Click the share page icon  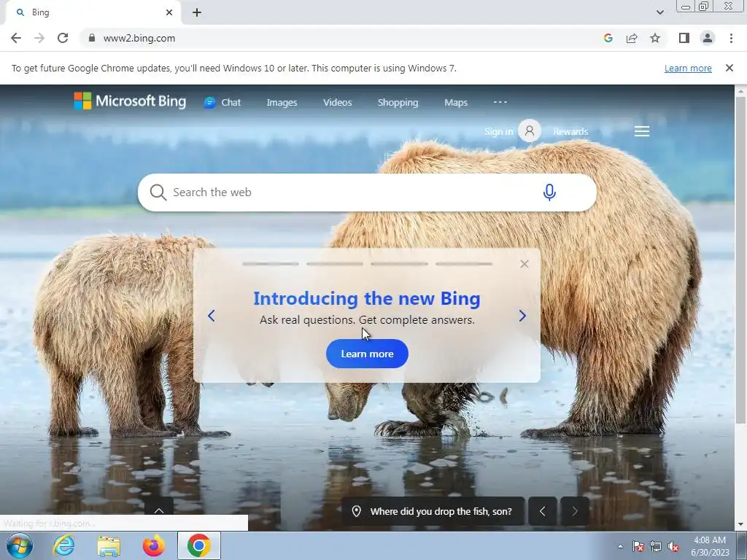[632, 38]
